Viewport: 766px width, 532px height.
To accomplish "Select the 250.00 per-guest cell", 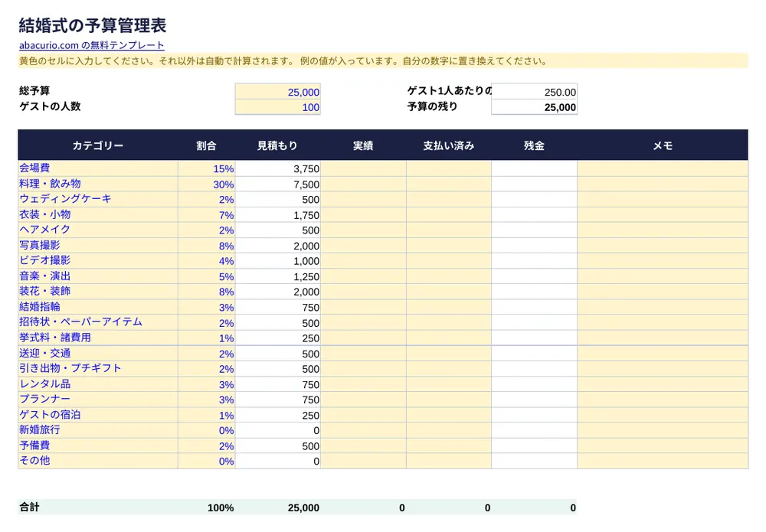I will (x=534, y=92).
